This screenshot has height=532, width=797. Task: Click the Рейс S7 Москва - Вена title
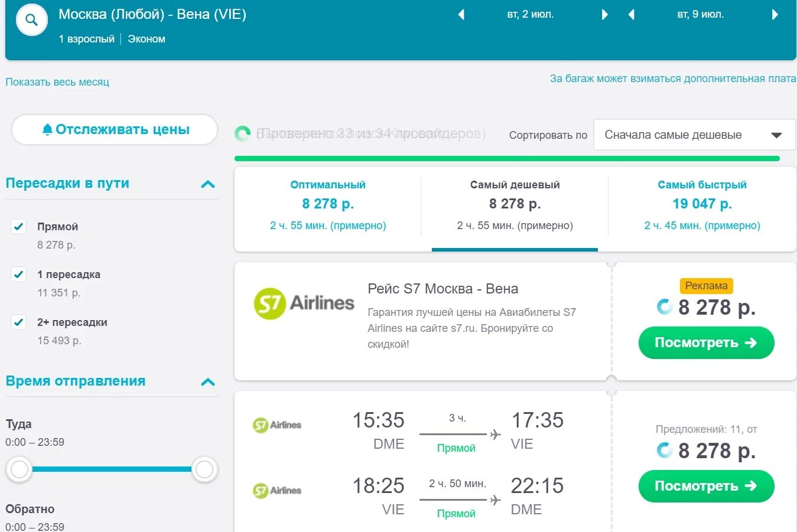[443, 289]
